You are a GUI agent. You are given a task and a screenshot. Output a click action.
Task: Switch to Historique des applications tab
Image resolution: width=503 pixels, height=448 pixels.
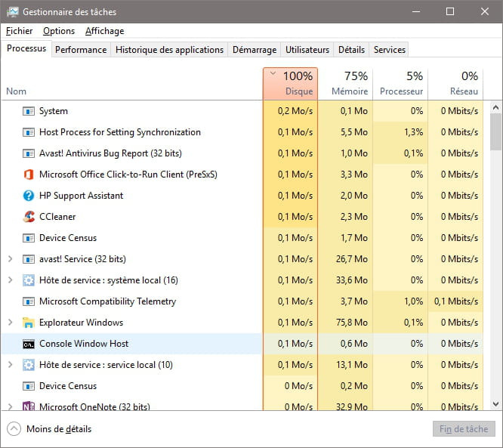pos(169,50)
